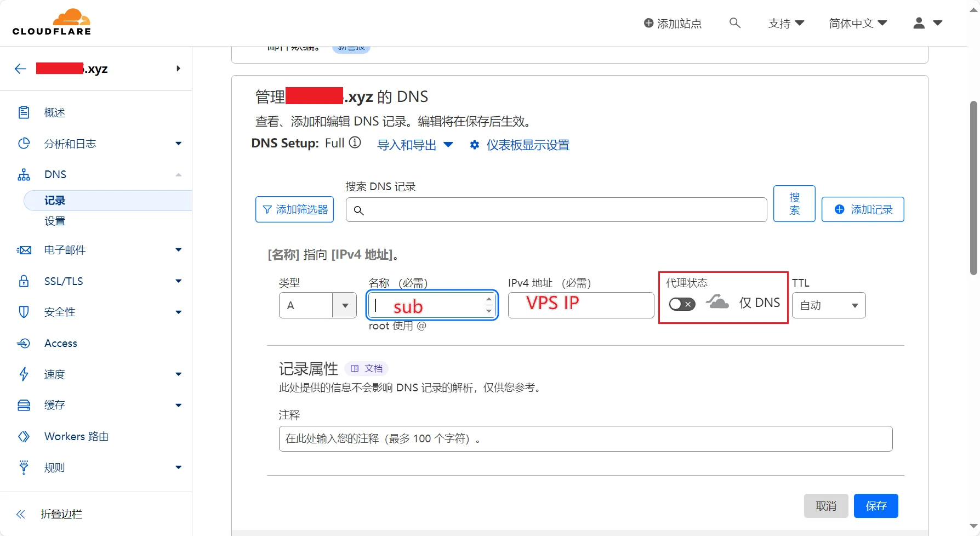Click the 名称 name input field

coord(432,305)
